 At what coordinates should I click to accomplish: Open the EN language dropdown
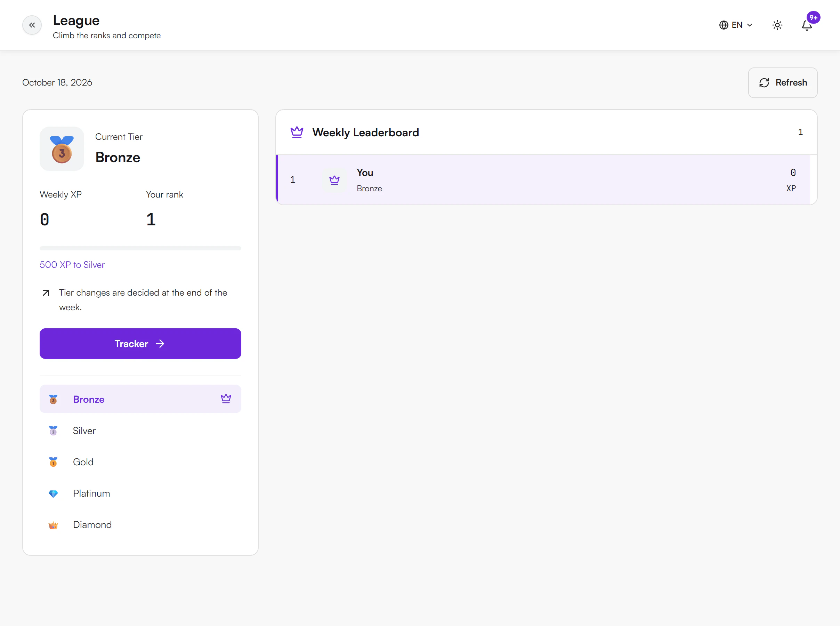[735, 25]
